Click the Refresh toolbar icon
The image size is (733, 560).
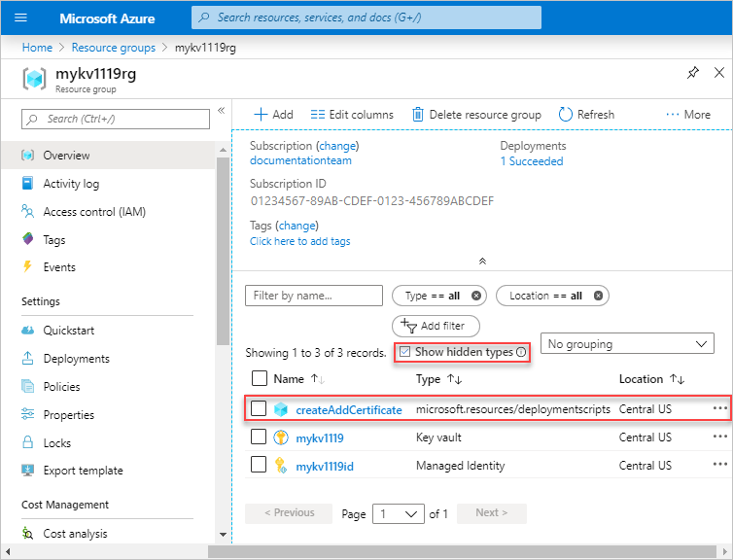click(x=566, y=115)
